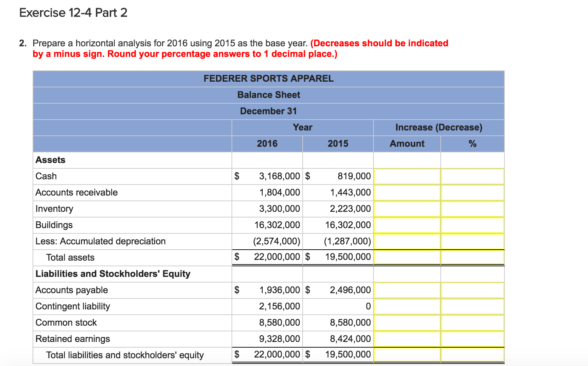588x366 pixels.
Task: Select the 2016 column header
Action: (x=267, y=144)
